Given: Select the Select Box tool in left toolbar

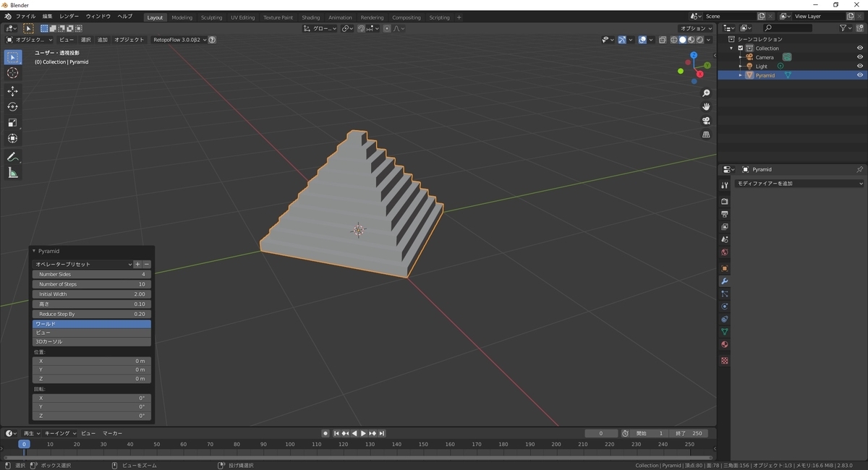Looking at the screenshot, I should (x=13, y=57).
